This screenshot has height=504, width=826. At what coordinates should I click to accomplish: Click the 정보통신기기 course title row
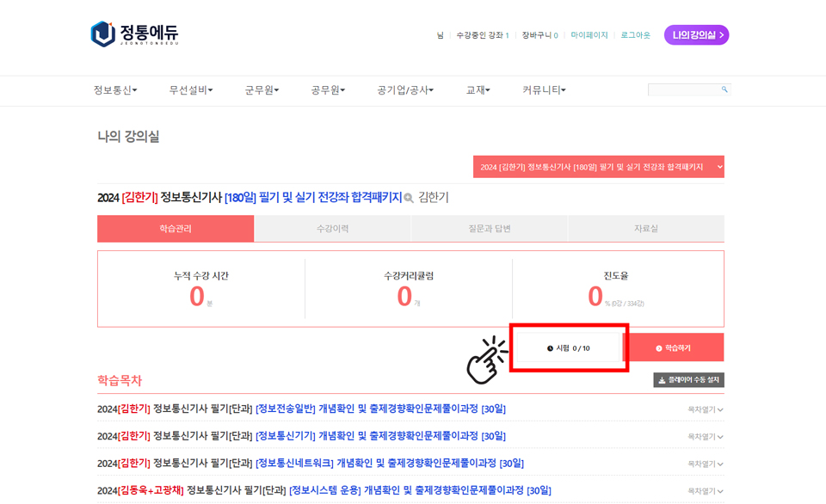(301, 436)
